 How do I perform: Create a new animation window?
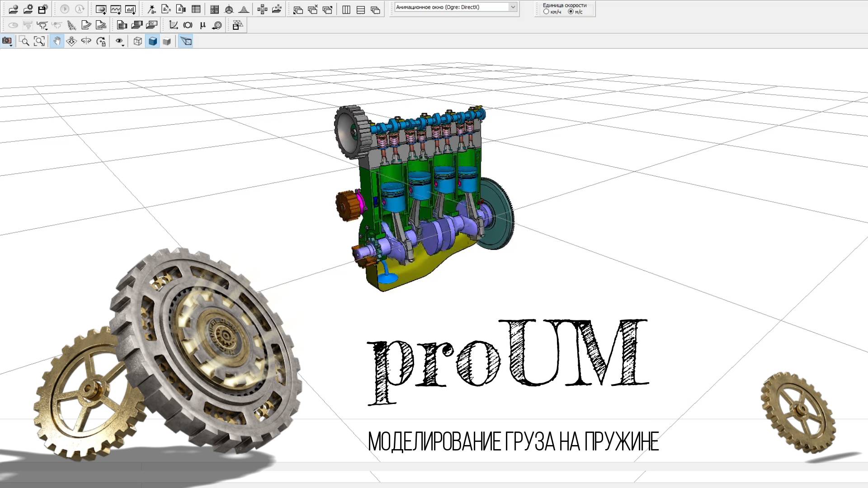coord(101,8)
